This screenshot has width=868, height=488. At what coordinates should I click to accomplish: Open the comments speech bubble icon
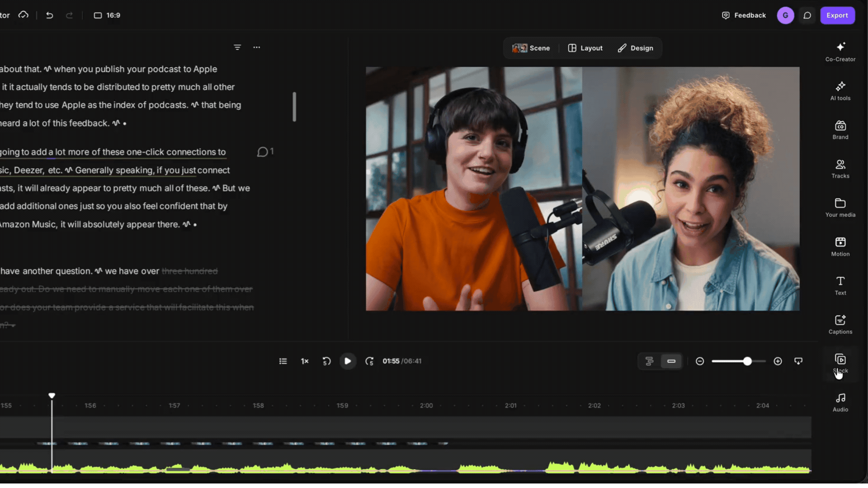tap(807, 15)
